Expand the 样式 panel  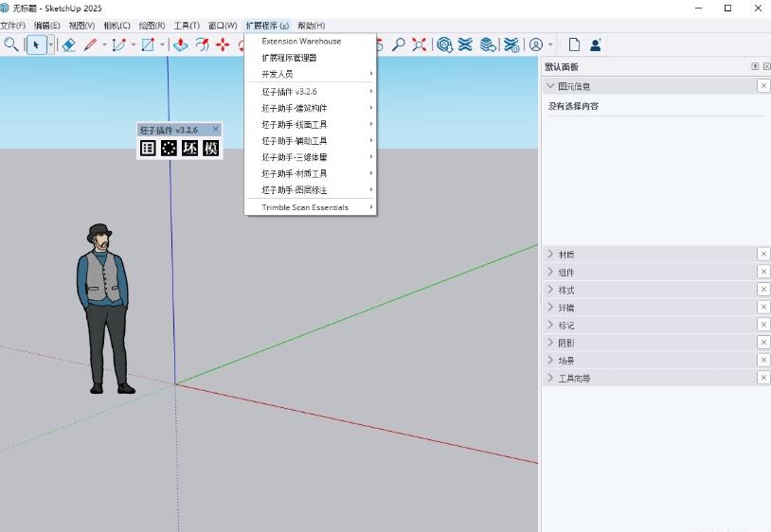[x=550, y=290]
